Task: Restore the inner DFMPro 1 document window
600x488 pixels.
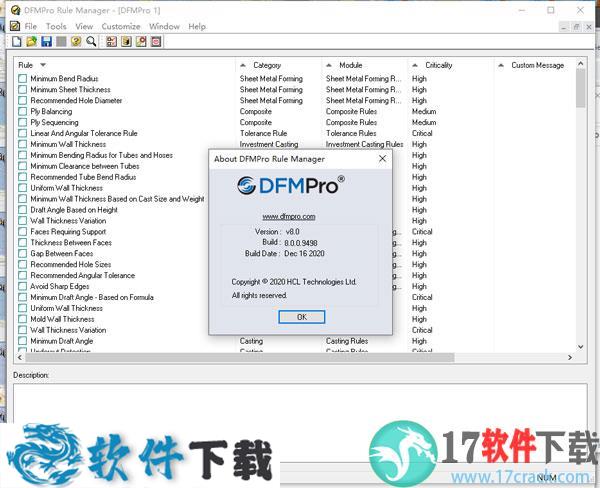Action: tap(576, 26)
